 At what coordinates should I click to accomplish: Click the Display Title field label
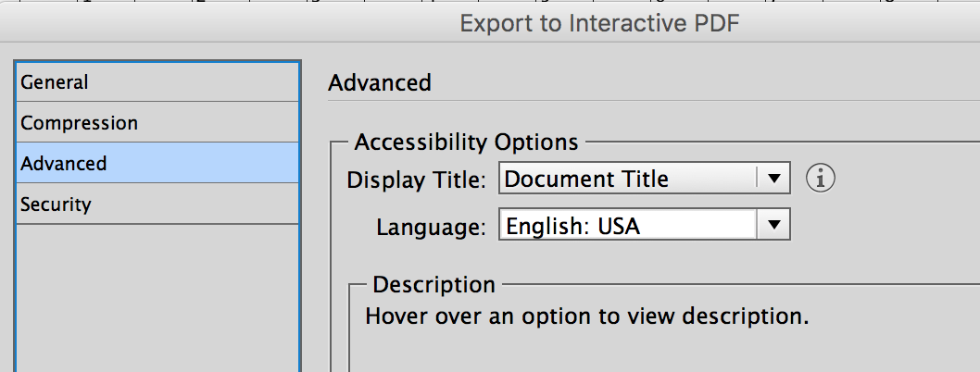(x=416, y=180)
